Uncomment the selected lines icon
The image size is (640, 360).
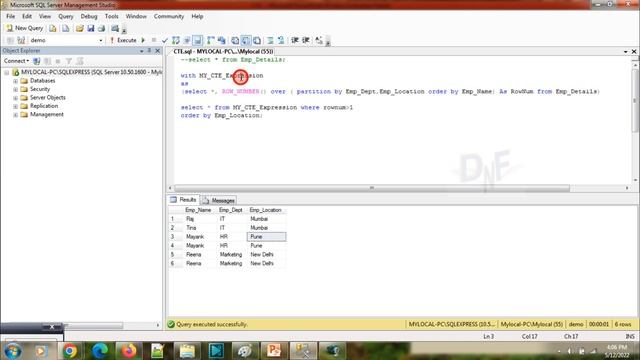[281, 40]
